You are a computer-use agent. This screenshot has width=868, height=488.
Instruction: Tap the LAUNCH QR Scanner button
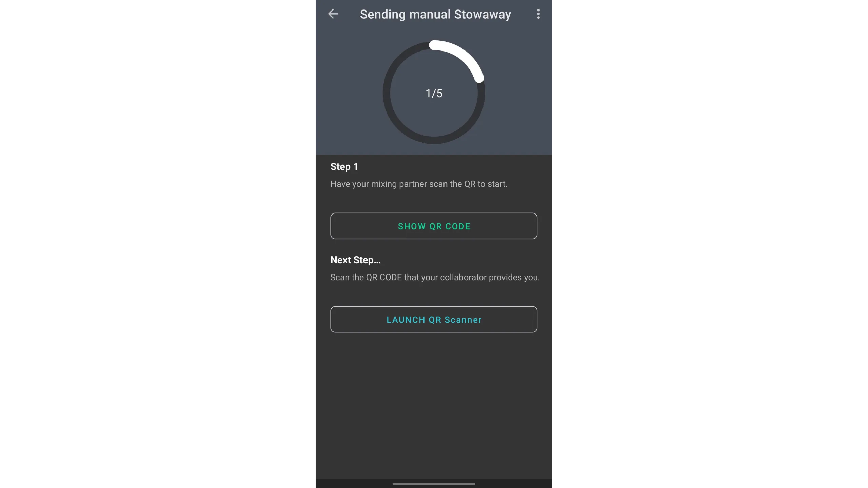(x=434, y=320)
